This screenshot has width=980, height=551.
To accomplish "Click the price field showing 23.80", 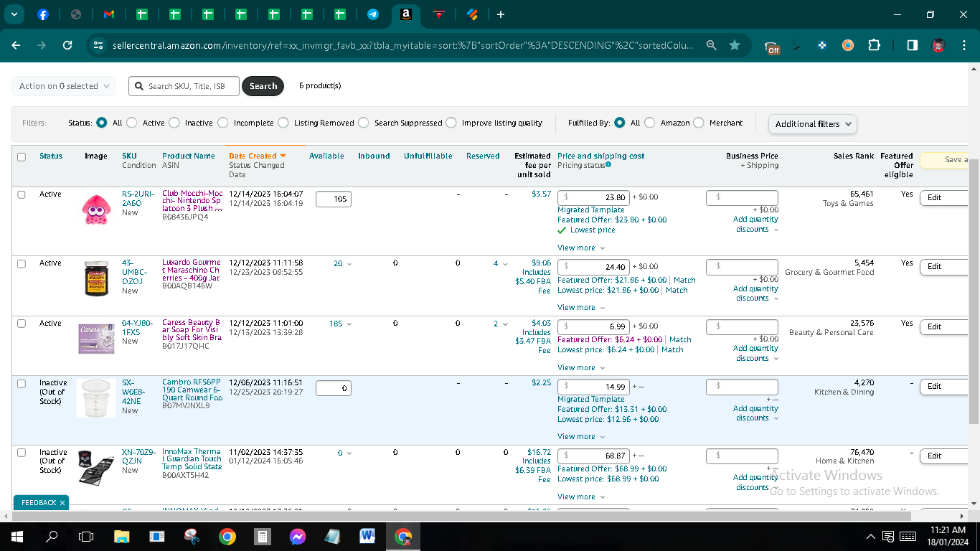I will click(593, 197).
